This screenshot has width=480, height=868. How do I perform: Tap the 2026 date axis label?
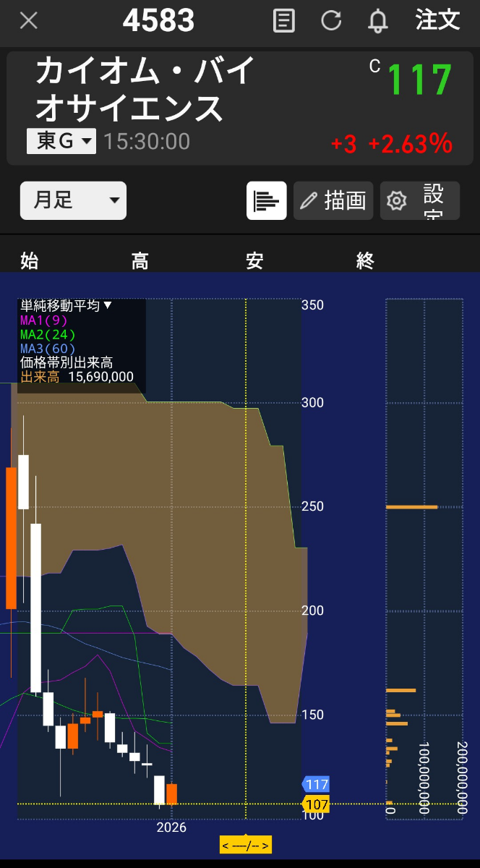coord(171,827)
